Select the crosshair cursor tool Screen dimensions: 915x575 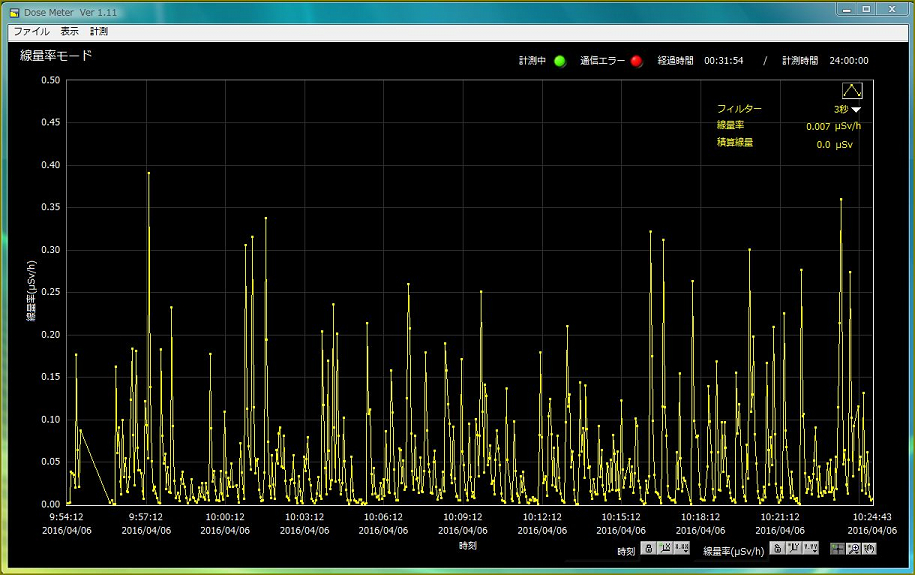click(x=836, y=549)
